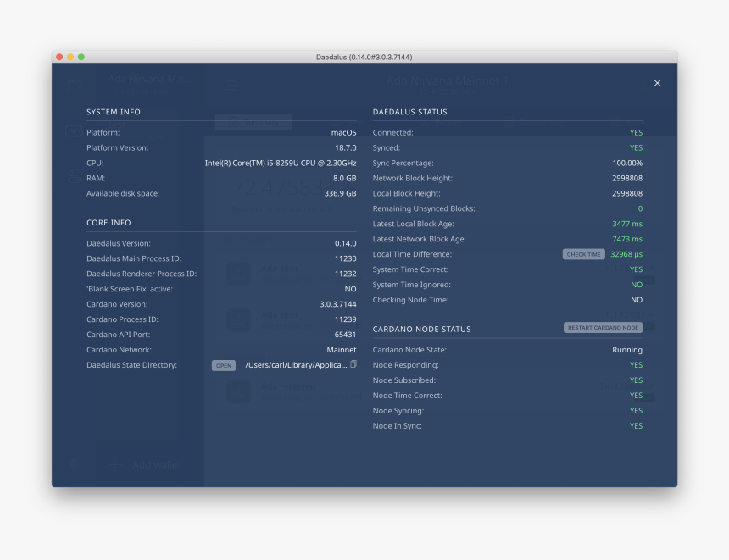Click the Checking Node Time NO value
The height and width of the screenshot is (560, 729).
tap(637, 300)
